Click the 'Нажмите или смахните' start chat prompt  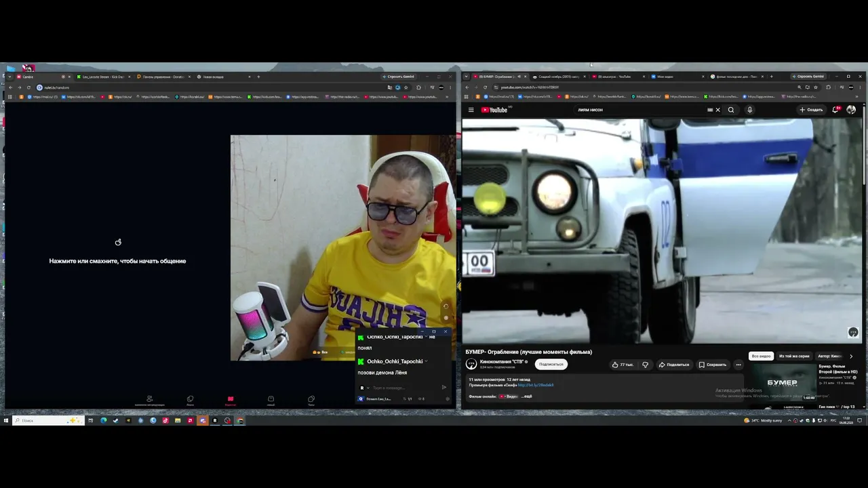[x=117, y=261]
